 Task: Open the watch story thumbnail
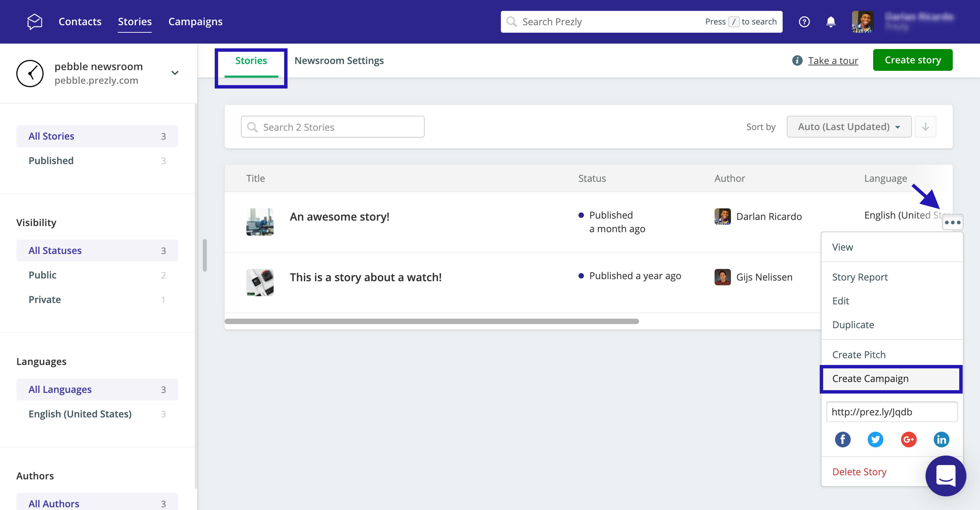tap(260, 283)
